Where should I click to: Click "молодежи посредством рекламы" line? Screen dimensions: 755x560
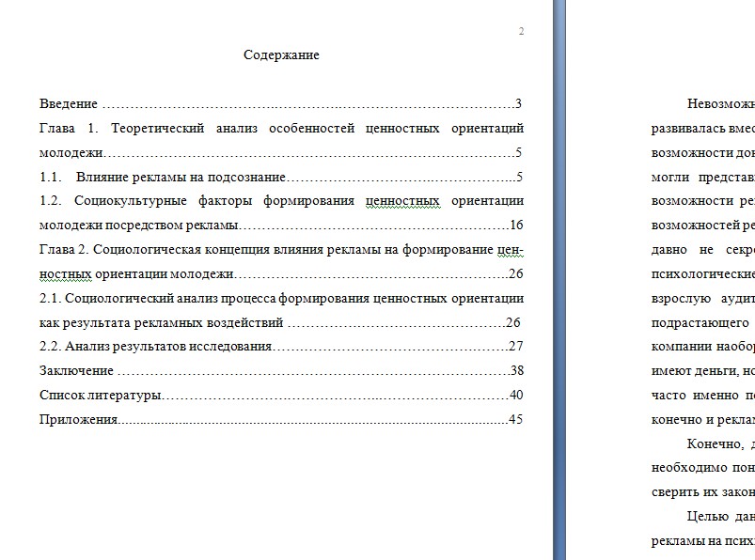point(281,225)
